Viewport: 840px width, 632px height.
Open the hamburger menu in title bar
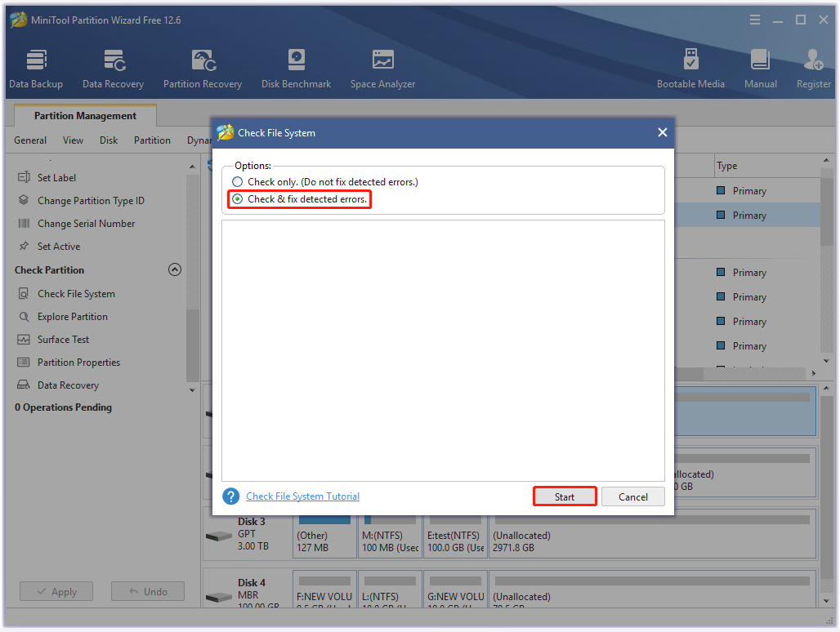coord(755,20)
